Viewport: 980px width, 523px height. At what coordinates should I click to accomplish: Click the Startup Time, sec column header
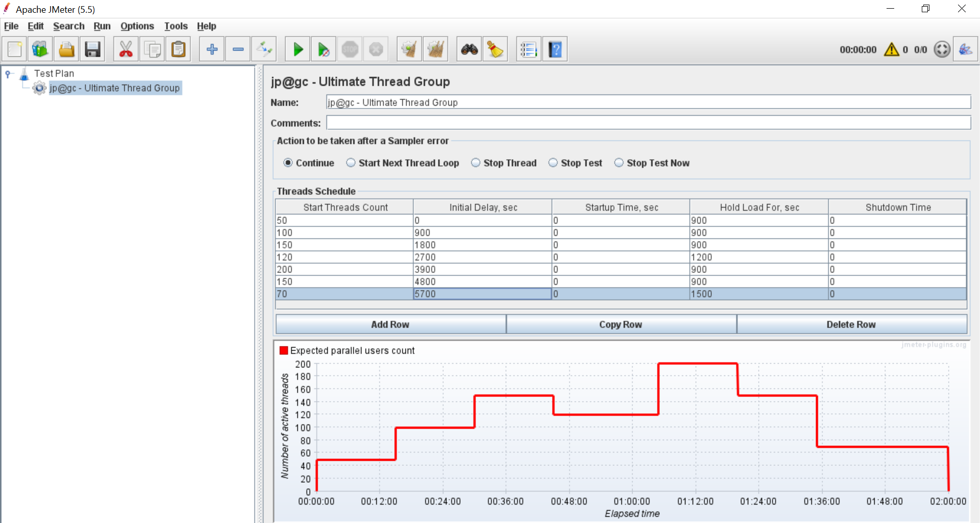tap(622, 207)
